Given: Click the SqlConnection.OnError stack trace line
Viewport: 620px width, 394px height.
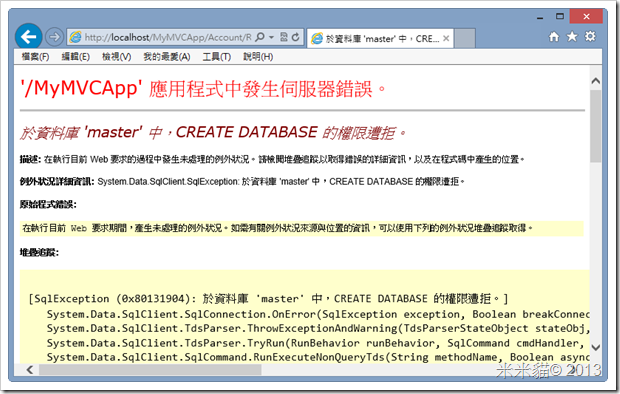Looking at the screenshot, I should tap(318, 314).
